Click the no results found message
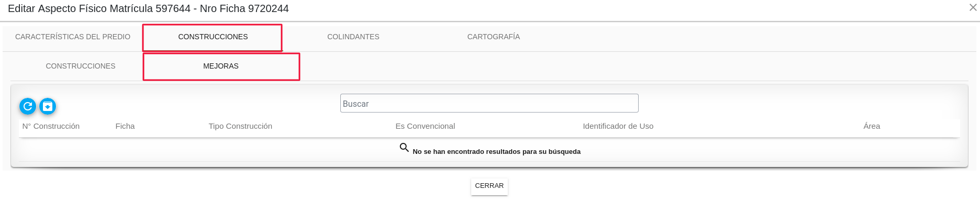The width and height of the screenshot is (980, 201). 496,152
